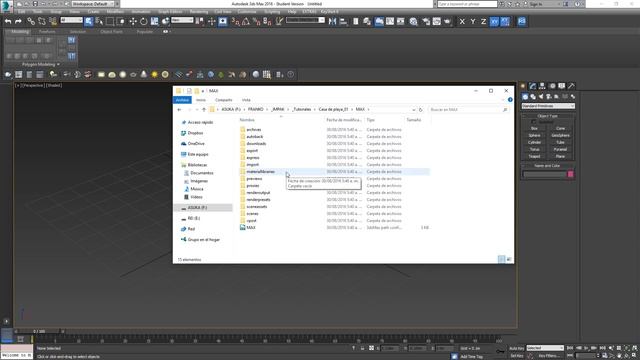Expand the Polygon Modeling ribbon panel
Image resolution: width=640 pixels, height=360 pixels.
click(x=41, y=64)
